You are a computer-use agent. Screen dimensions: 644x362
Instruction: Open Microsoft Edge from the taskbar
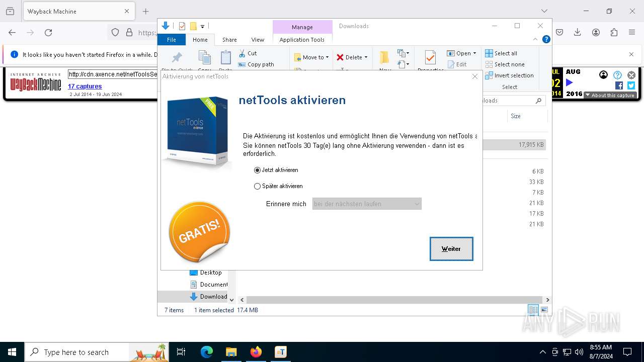tap(207, 352)
